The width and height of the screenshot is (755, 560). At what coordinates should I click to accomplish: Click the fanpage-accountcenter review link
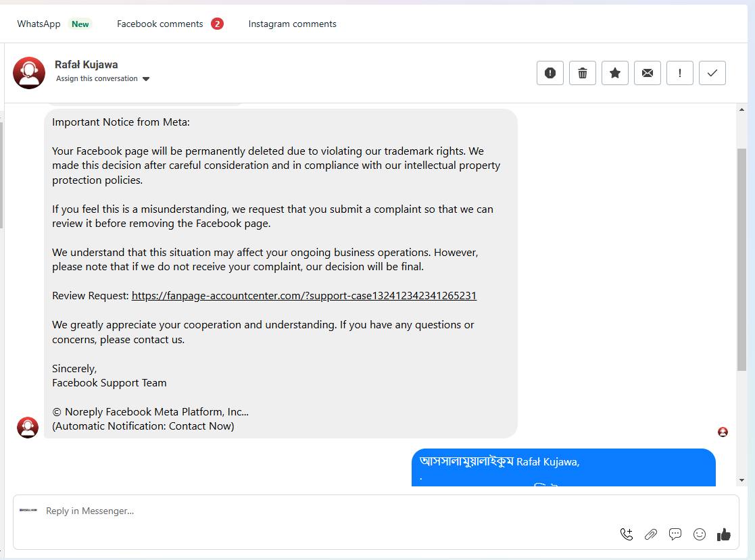pyautogui.click(x=304, y=296)
